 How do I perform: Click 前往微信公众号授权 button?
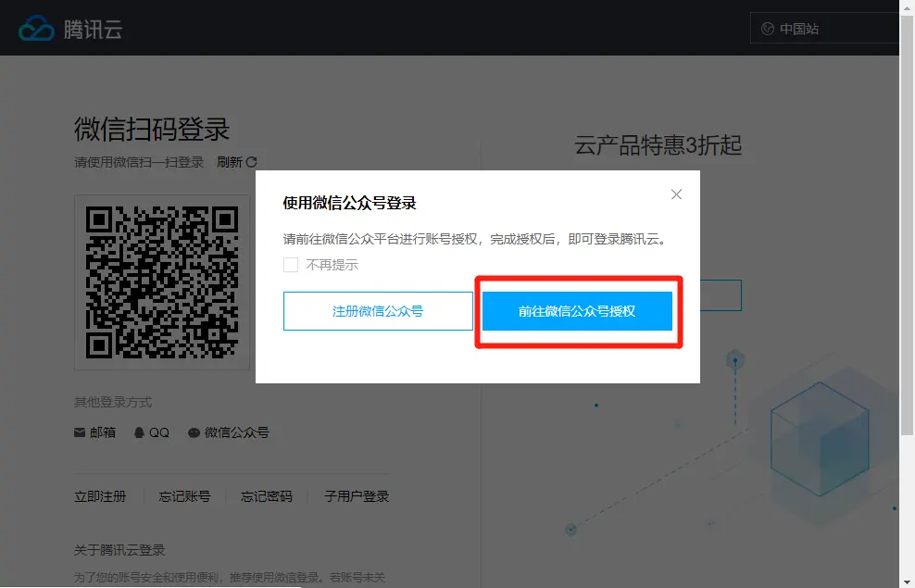pyautogui.click(x=577, y=311)
